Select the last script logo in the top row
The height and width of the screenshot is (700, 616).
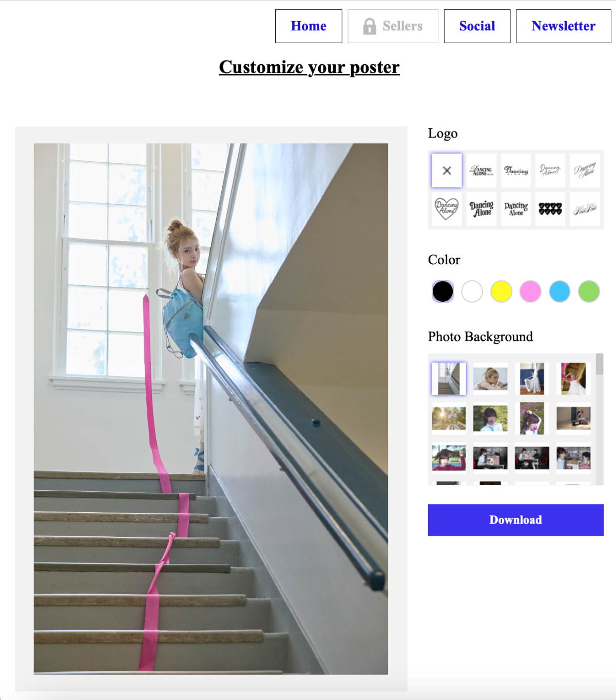click(x=585, y=170)
